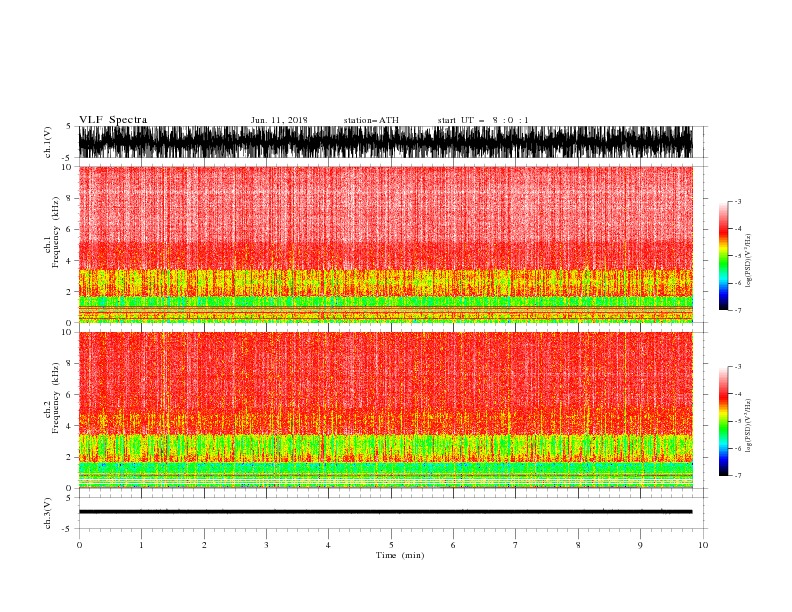The image size is (792, 612).
Task: Click the ch.1 spectrogram panel
Action: [x=386, y=244]
